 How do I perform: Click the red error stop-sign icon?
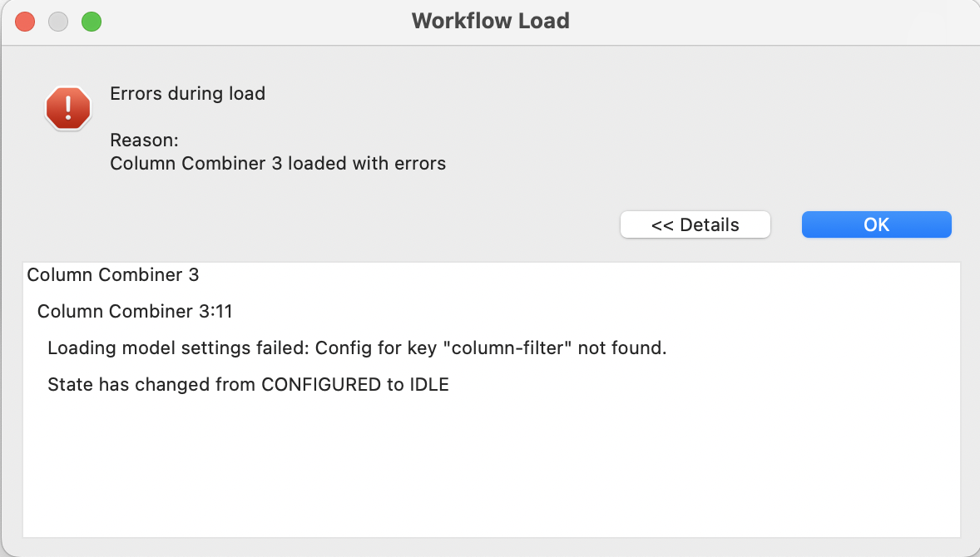pos(68,108)
